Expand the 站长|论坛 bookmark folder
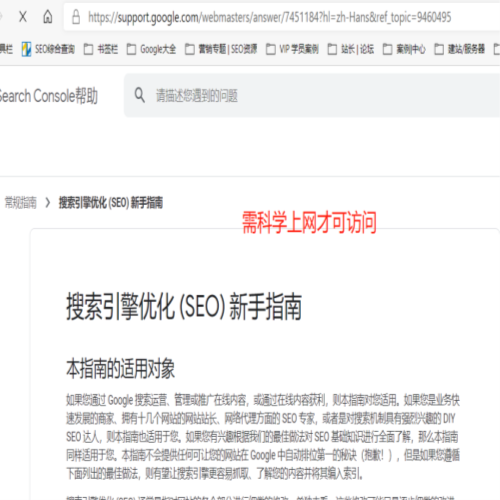The image size is (500, 500). (x=351, y=49)
